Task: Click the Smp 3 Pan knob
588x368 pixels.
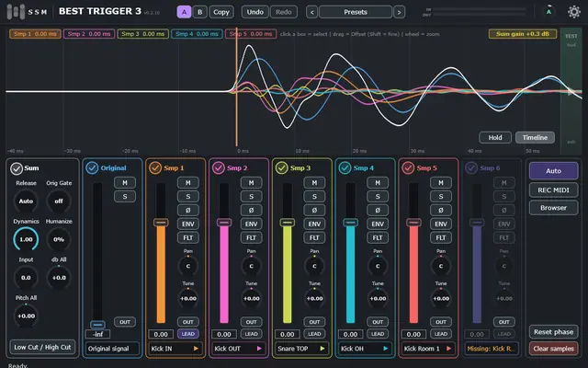Action: pyautogui.click(x=314, y=266)
